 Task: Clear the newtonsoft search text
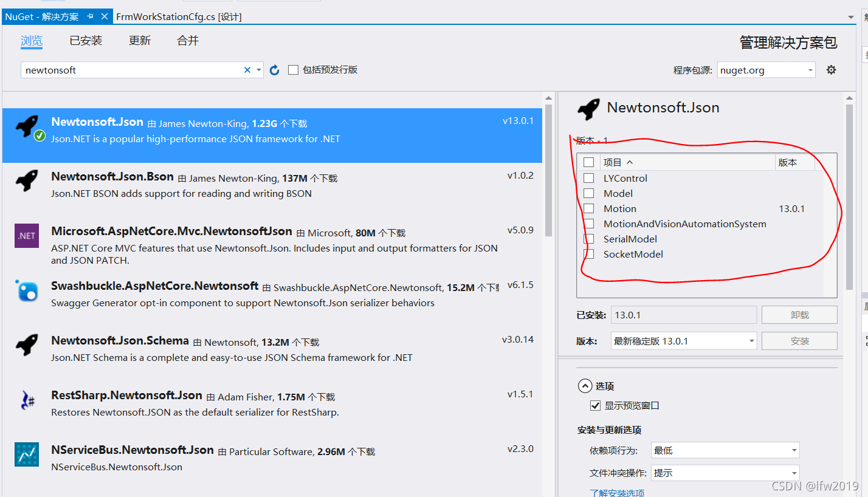coord(247,69)
